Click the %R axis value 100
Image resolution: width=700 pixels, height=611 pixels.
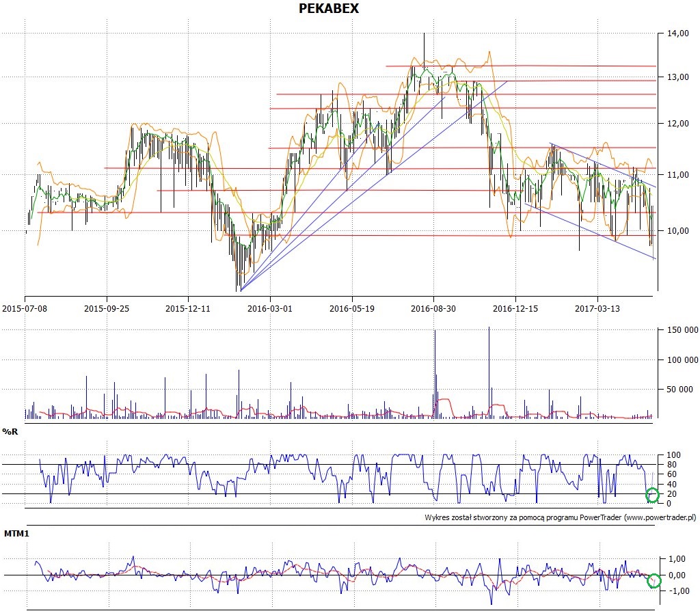673,454
